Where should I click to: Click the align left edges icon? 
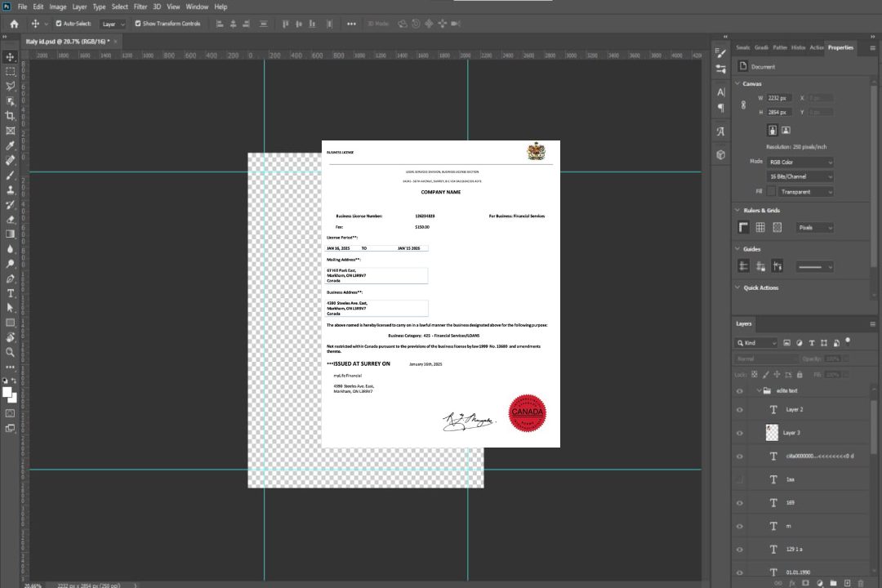pos(220,24)
